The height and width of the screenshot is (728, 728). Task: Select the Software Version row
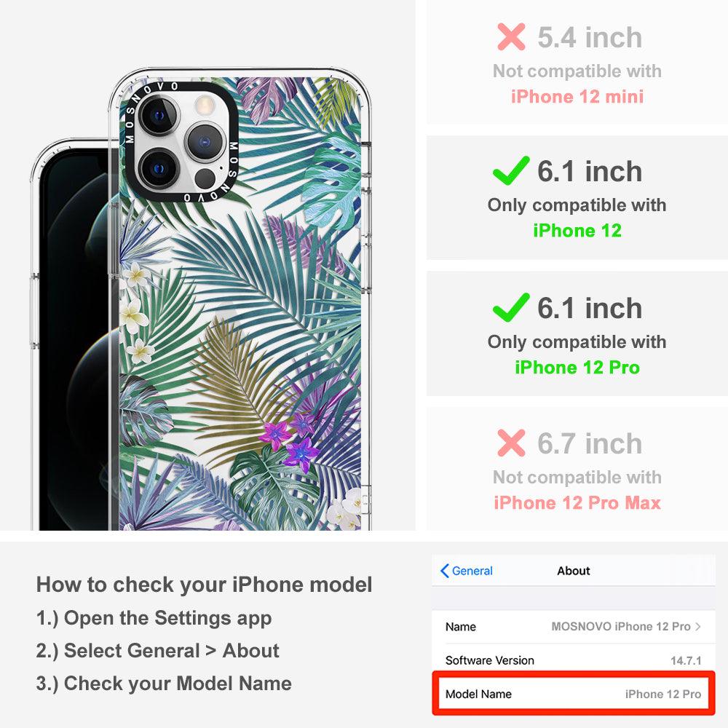tap(573, 660)
